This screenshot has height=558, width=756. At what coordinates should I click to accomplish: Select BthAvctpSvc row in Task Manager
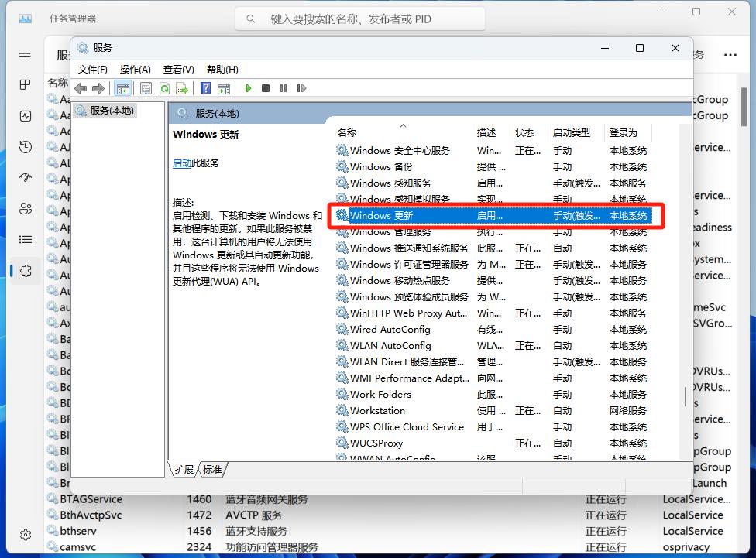point(390,515)
